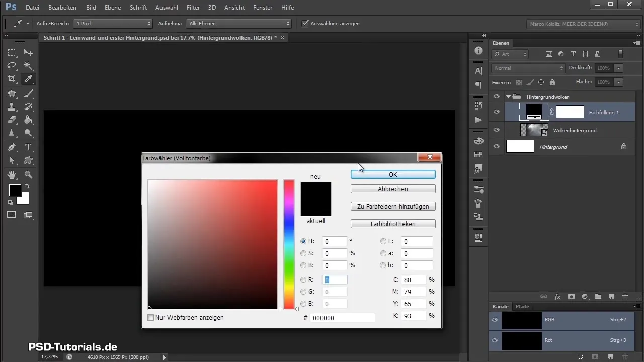Click the foreground color swatch
644x362 pixels.
point(15,190)
